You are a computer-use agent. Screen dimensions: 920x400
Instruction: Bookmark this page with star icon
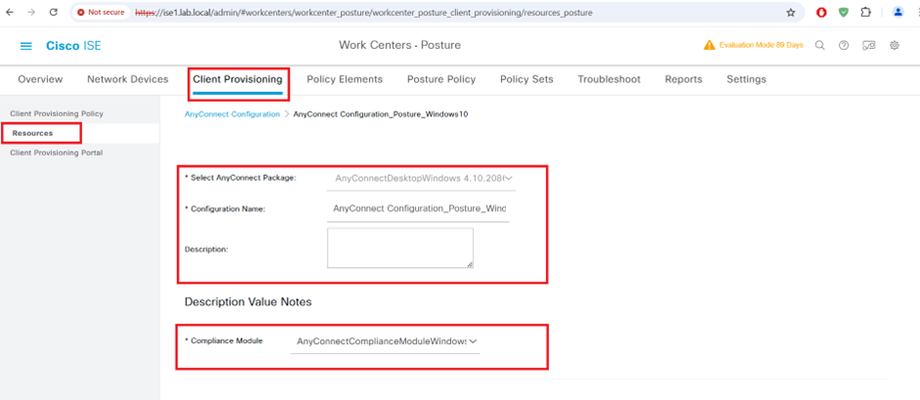[790, 12]
